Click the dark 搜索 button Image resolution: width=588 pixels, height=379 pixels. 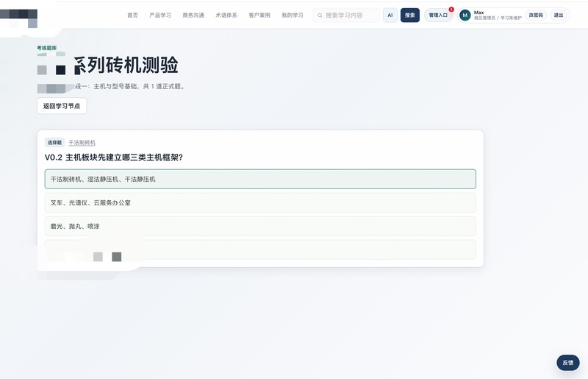[410, 15]
